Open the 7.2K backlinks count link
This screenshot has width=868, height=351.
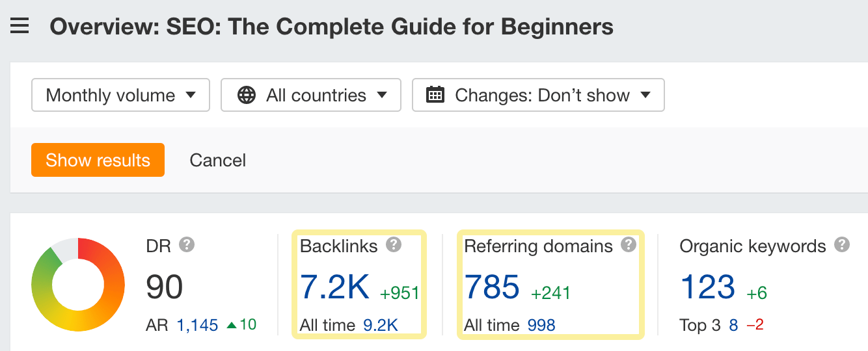(x=334, y=287)
